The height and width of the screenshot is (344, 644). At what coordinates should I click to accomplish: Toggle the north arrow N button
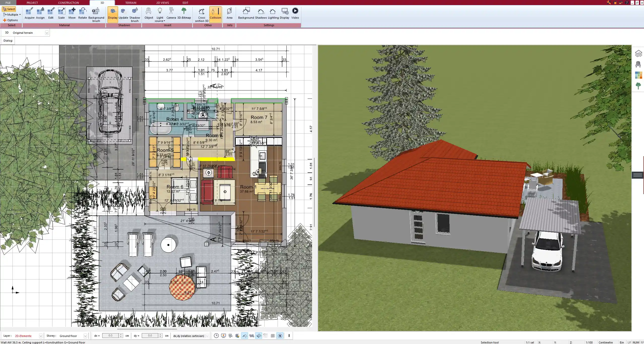[280, 336]
